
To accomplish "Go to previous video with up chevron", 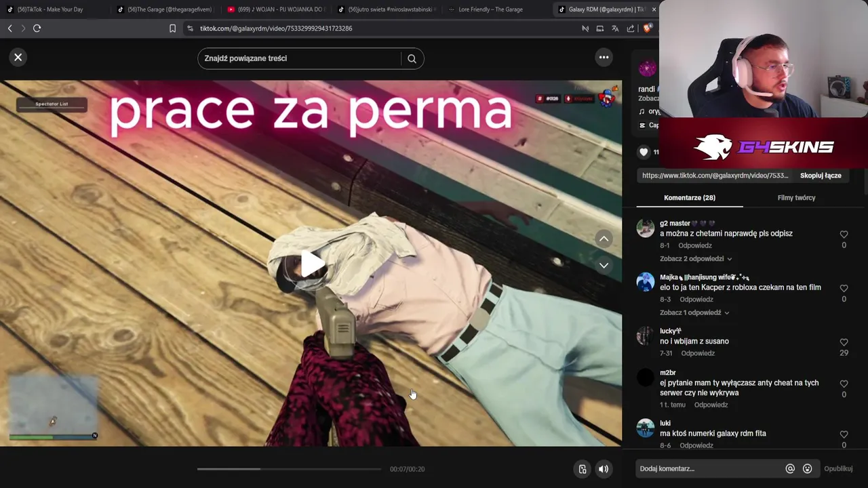I will [604, 239].
